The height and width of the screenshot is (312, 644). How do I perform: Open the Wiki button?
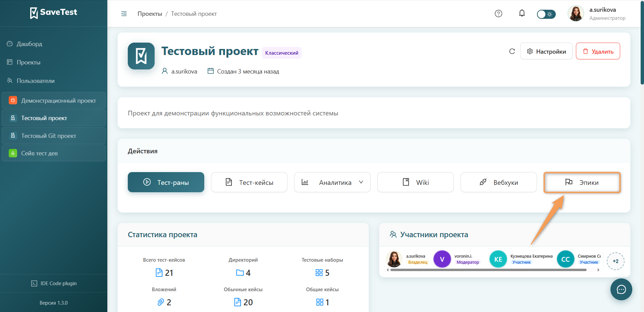[x=416, y=182]
